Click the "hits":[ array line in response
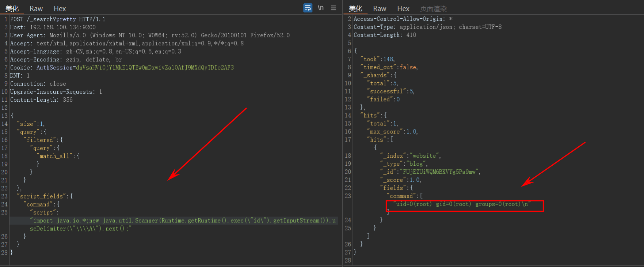The width and height of the screenshot is (644, 267). pos(380,139)
